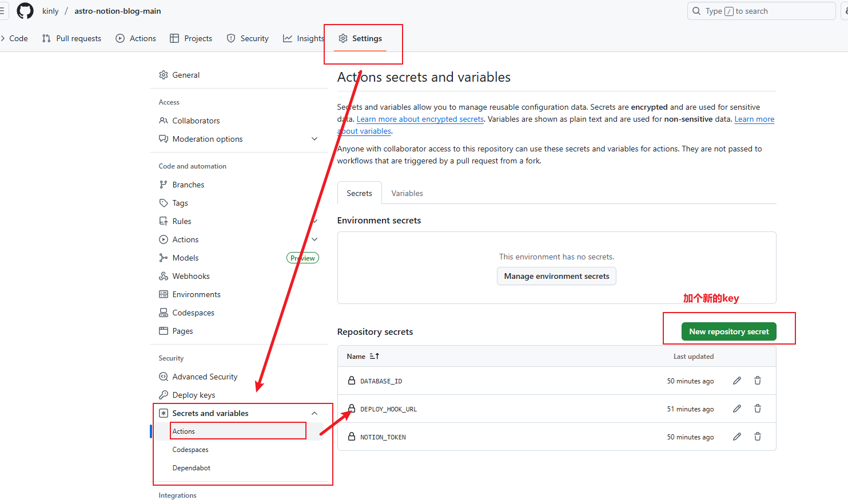Collapse Secrets and variables section
Image resolution: width=848 pixels, height=504 pixels.
[314, 413]
